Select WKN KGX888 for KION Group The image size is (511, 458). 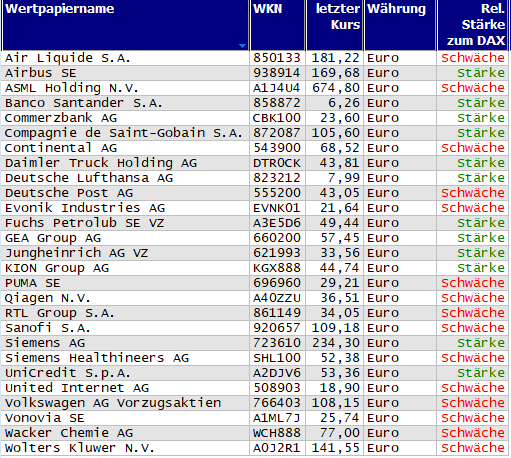tap(277, 268)
